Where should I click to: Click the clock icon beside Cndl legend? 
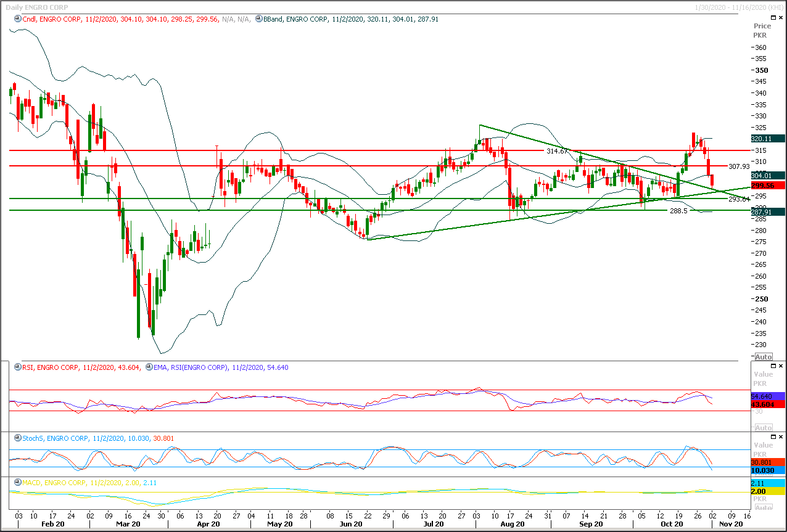(x=17, y=20)
